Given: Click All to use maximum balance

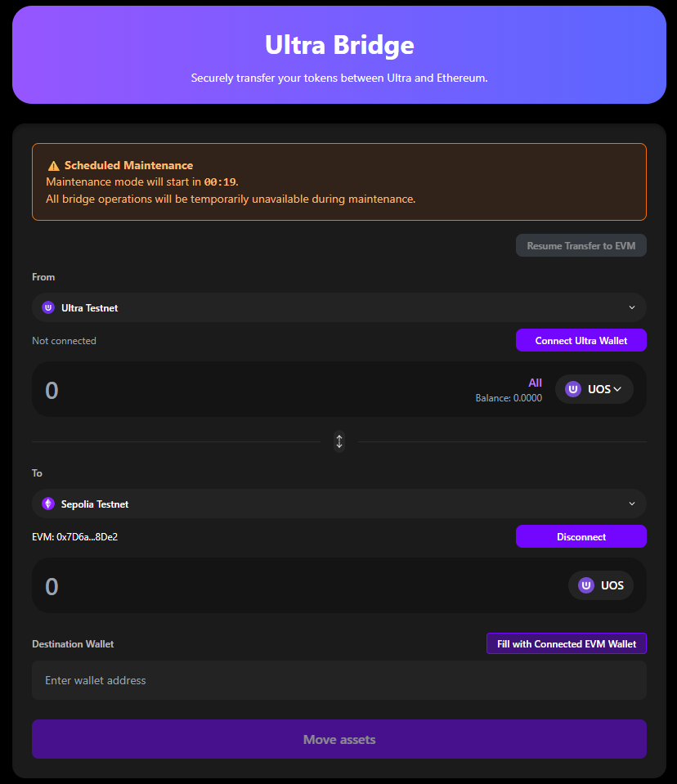Looking at the screenshot, I should [x=535, y=382].
